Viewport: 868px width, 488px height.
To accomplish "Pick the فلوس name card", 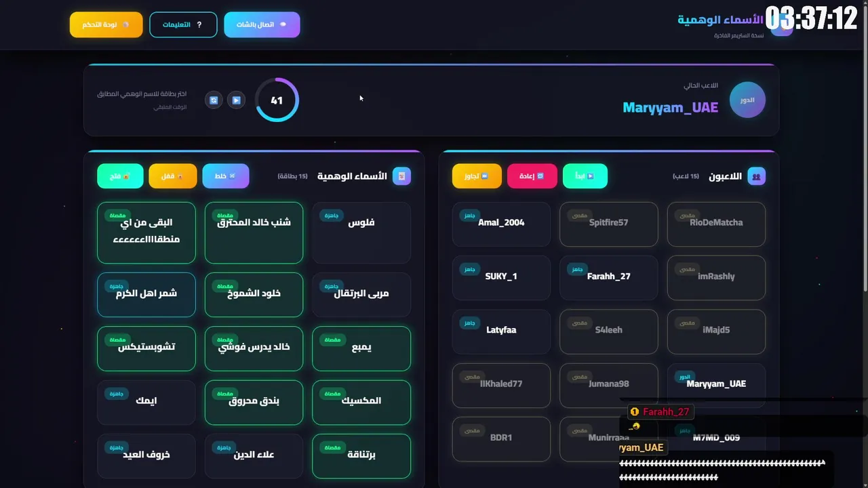I will pos(361,232).
